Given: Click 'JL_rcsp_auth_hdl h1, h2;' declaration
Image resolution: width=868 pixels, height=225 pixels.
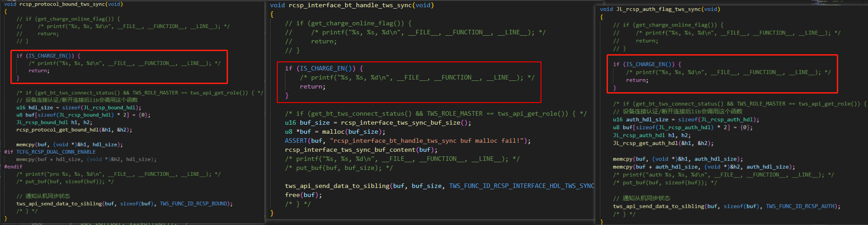Looking at the screenshot, I should pyautogui.click(x=652, y=135).
